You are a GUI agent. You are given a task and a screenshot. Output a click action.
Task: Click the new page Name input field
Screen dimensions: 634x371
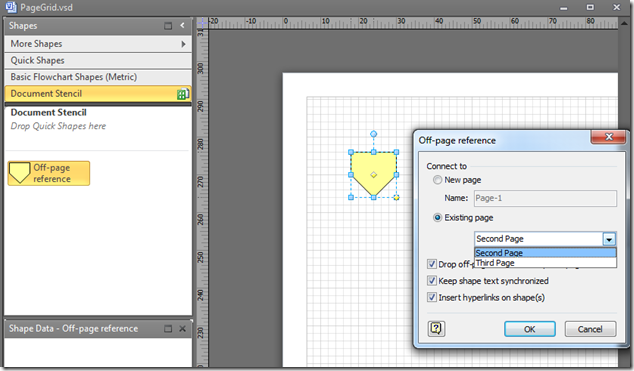tap(545, 198)
